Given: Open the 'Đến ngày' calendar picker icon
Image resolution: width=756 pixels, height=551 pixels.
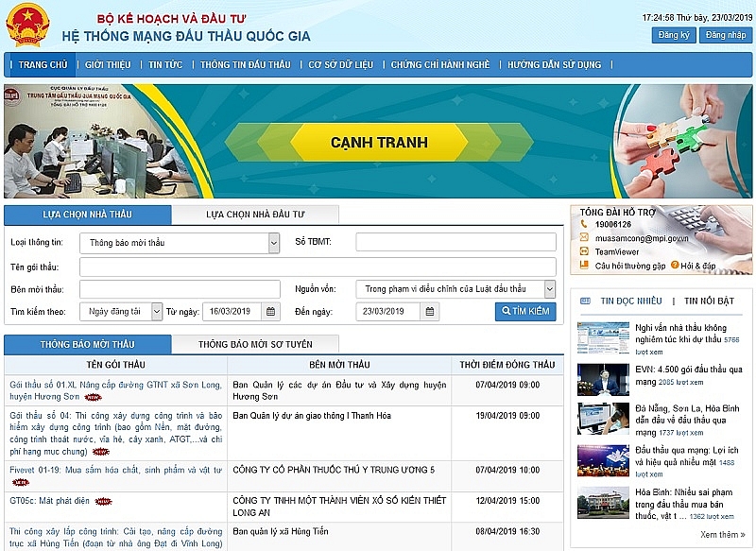Looking at the screenshot, I should 430,311.
